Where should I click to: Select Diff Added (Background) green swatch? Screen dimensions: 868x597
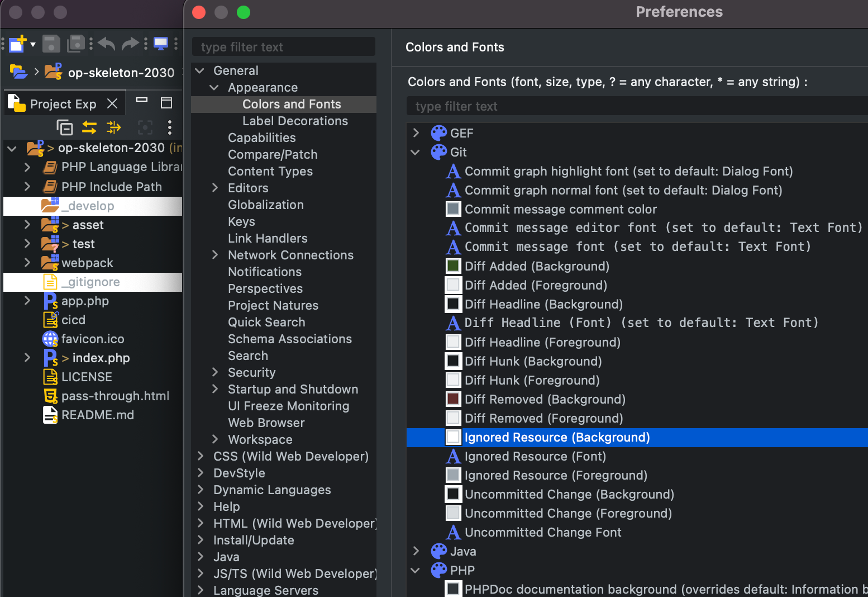pyautogui.click(x=453, y=266)
